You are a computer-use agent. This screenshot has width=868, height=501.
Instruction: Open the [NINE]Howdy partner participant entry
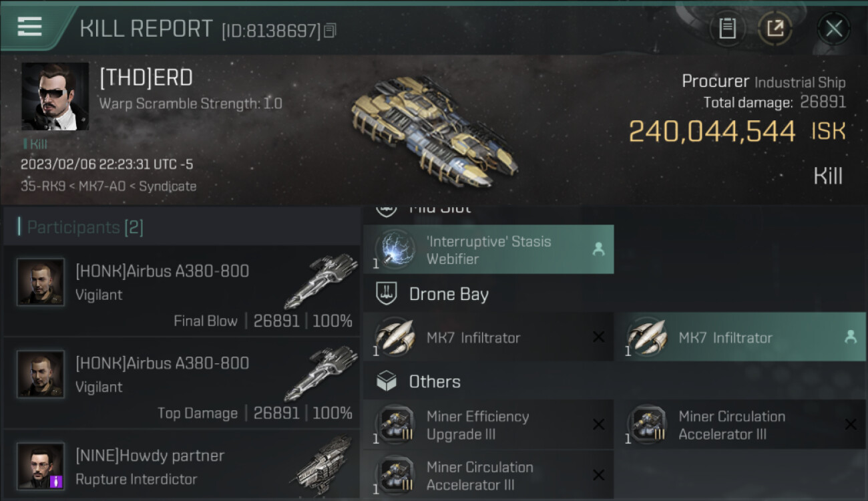tap(181, 466)
